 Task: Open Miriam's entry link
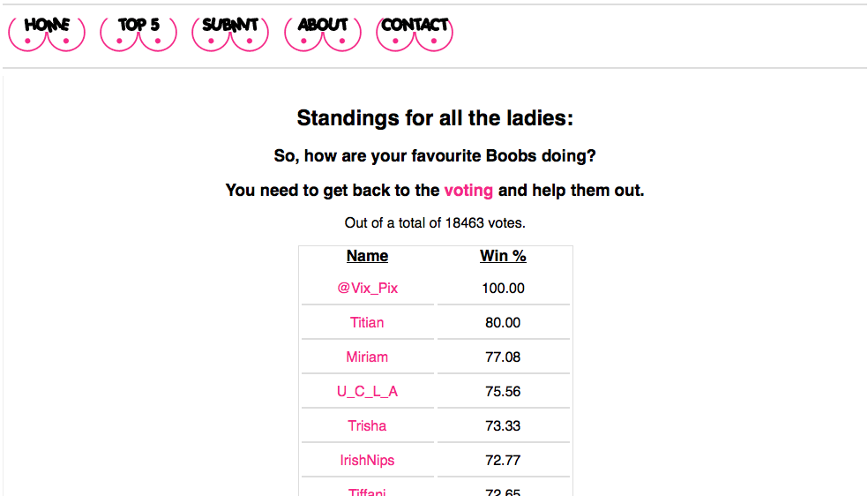(367, 357)
